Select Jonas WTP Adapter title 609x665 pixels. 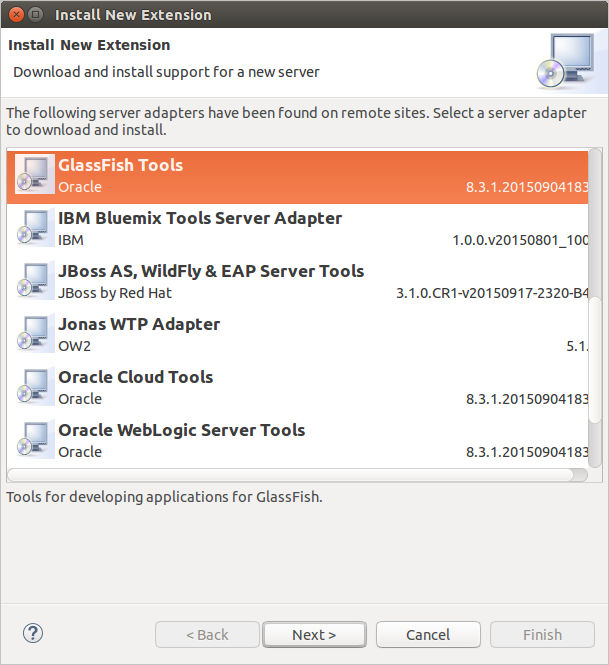(x=139, y=324)
